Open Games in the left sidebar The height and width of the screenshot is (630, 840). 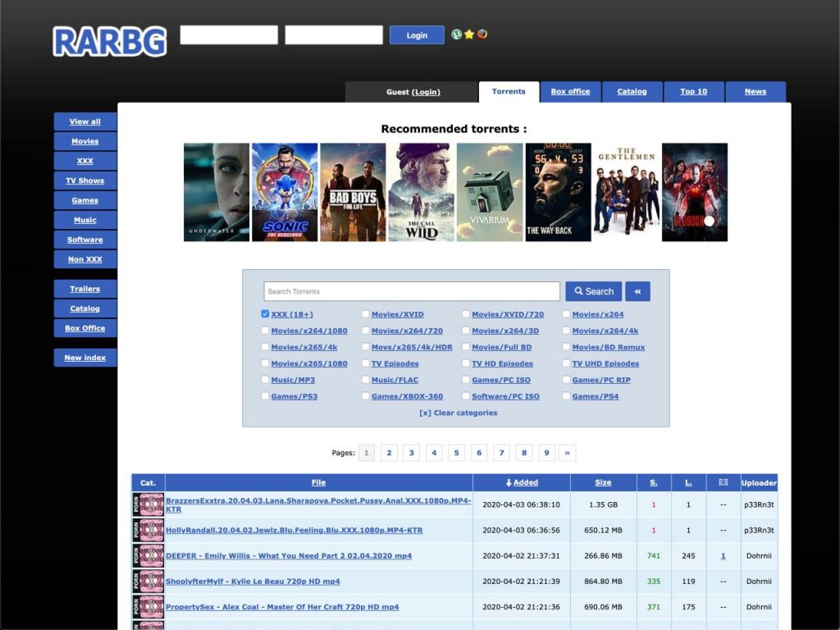click(x=85, y=200)
